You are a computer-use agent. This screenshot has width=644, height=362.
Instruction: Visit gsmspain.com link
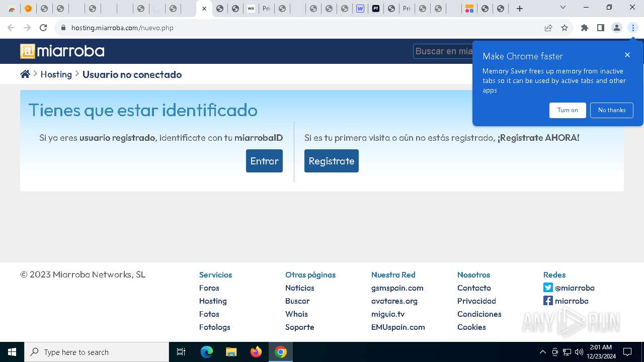point(397,288)
